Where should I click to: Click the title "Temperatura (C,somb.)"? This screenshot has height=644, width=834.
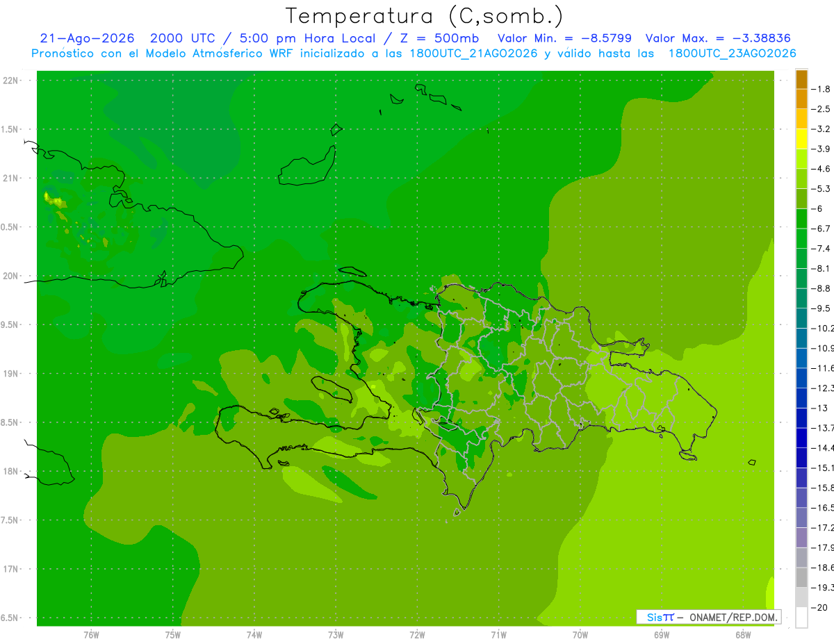pos(424,17)
